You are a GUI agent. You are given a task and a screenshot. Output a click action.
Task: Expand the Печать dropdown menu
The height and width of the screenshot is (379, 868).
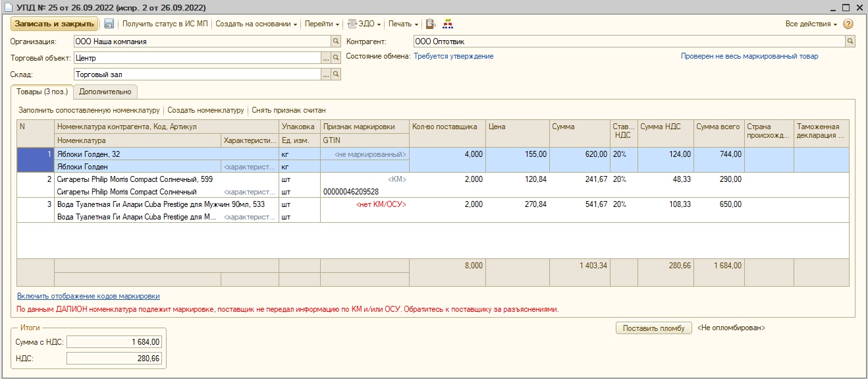point(403,24)
